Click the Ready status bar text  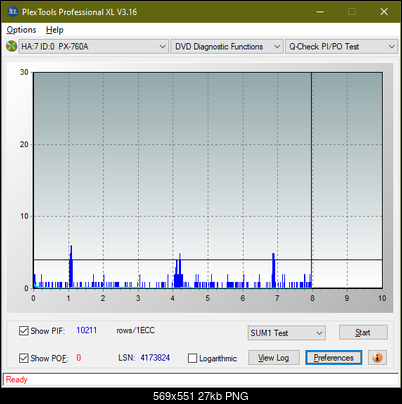16,380
